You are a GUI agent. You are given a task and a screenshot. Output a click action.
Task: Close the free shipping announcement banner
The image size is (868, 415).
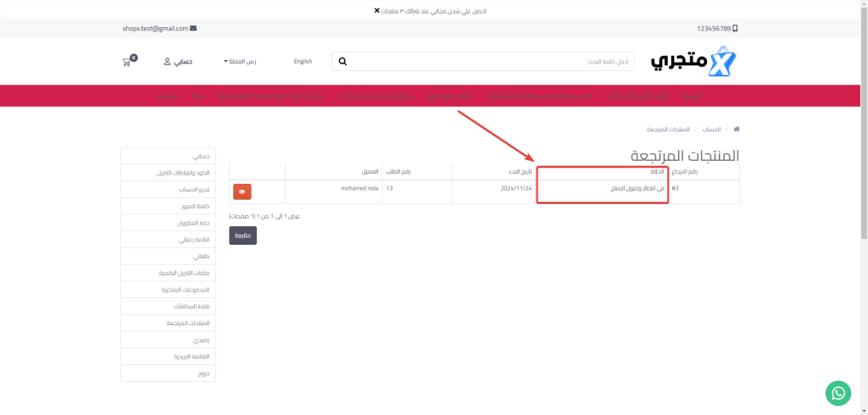(377, 10)
